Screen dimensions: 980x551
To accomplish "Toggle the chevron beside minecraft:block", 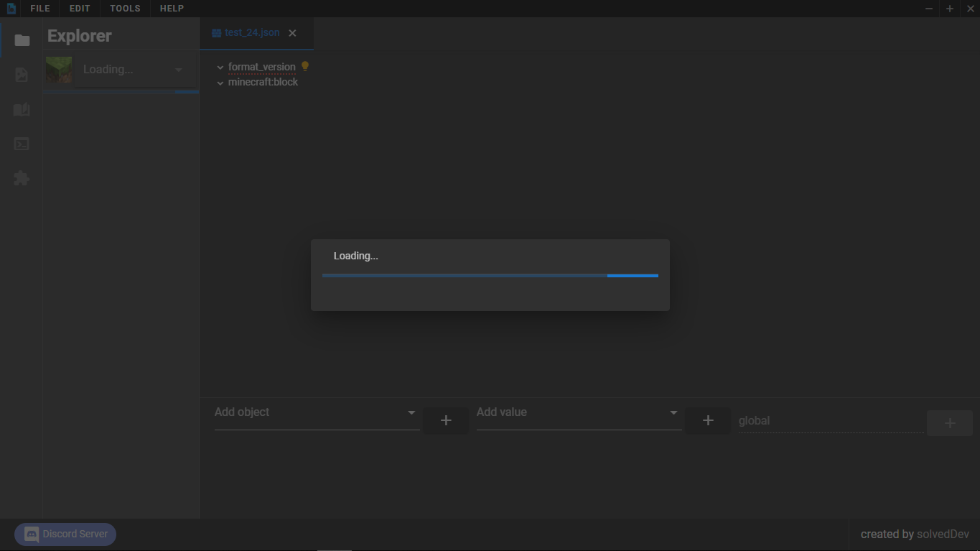I will pyautogui.click(x=220, y=83).
